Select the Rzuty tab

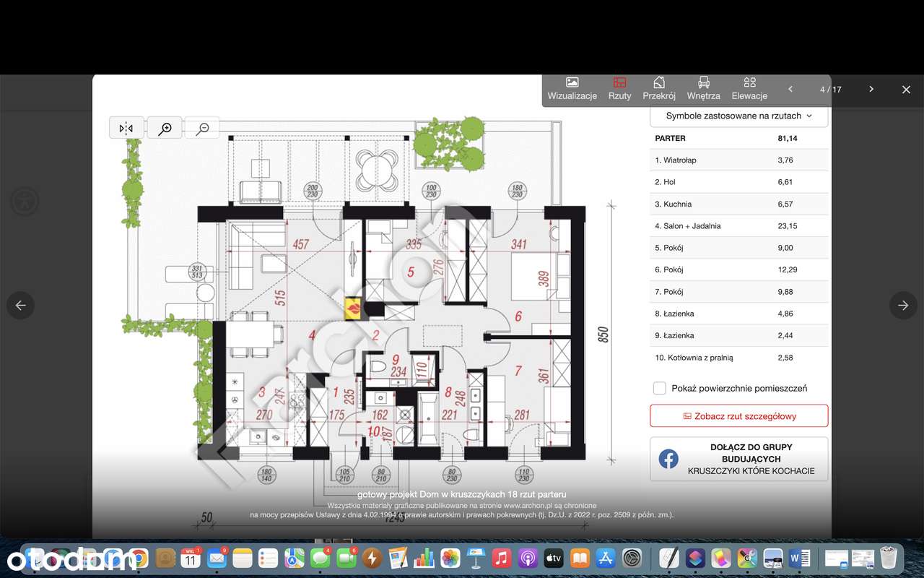coord(619,89)
